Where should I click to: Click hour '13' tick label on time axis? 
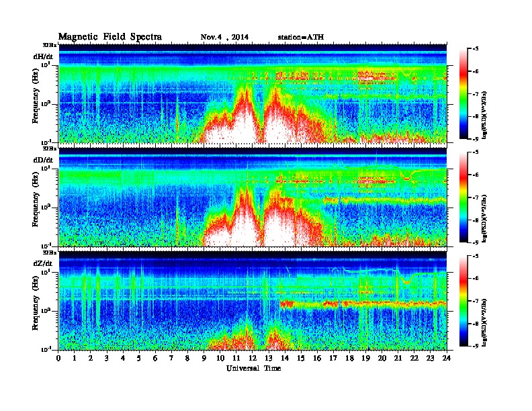269,359
